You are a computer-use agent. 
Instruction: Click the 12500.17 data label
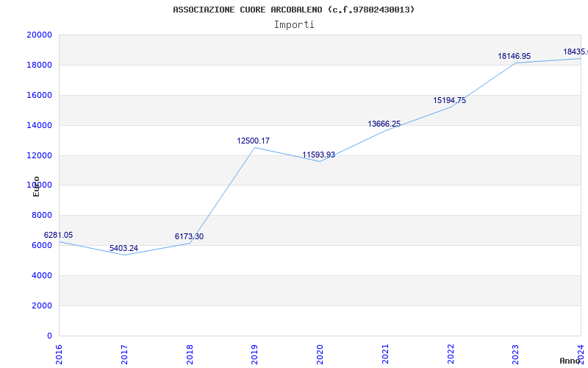pos(253,141)
